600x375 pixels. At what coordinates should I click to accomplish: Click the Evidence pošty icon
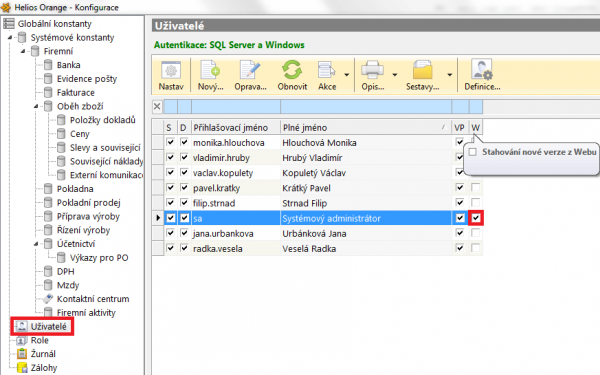pos(48,78)
